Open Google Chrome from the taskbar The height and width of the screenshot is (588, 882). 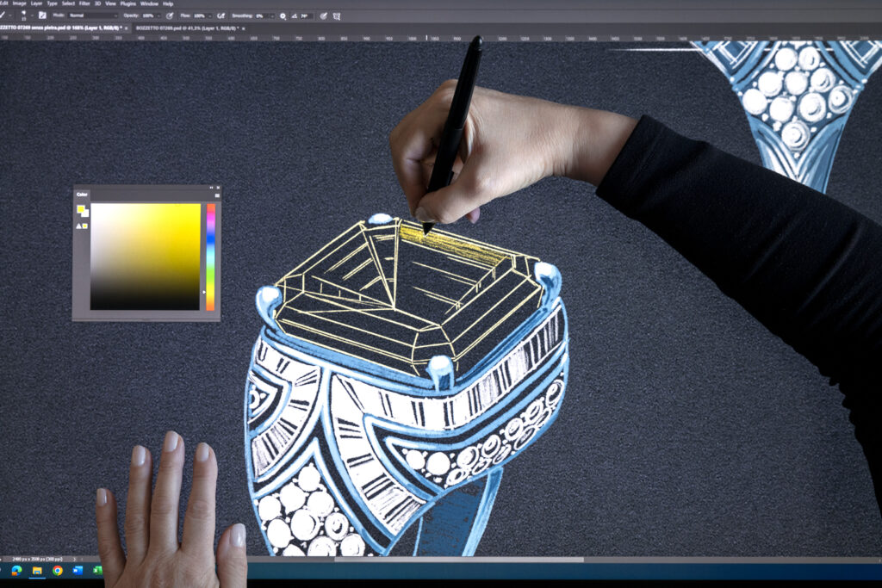pos(57,570)
